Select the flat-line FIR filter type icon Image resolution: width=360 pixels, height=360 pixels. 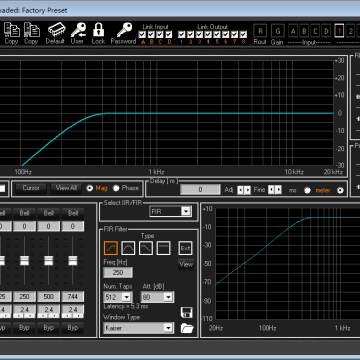coord(163,248)
